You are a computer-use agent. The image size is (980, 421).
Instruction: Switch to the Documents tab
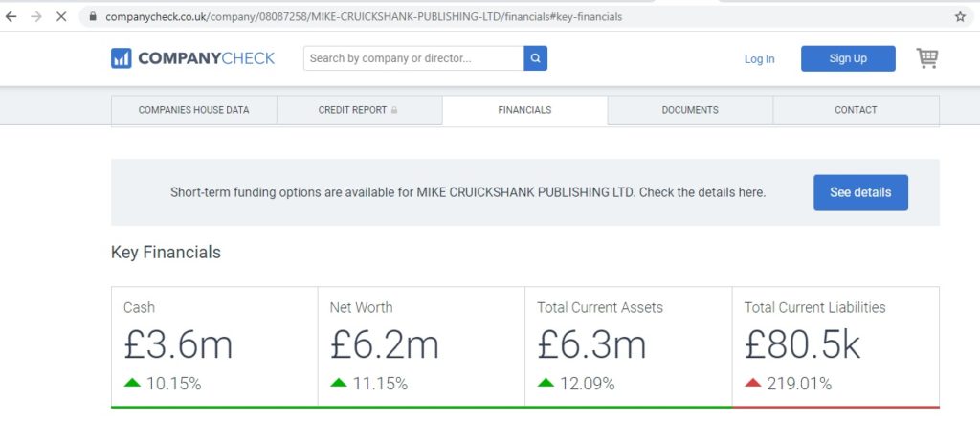[x=690, y=110]
